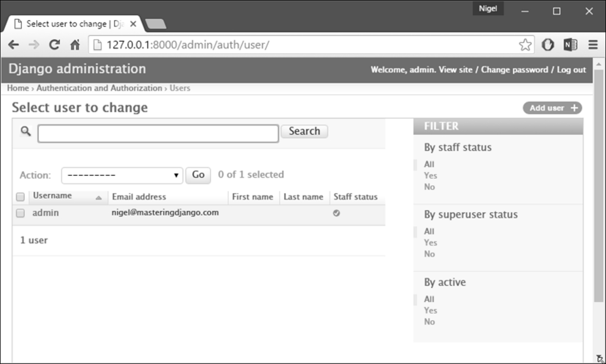The height and width of the screenshot is (364, 606).
Task: Click the browser forward arrow
Action: tap(34, 45)
